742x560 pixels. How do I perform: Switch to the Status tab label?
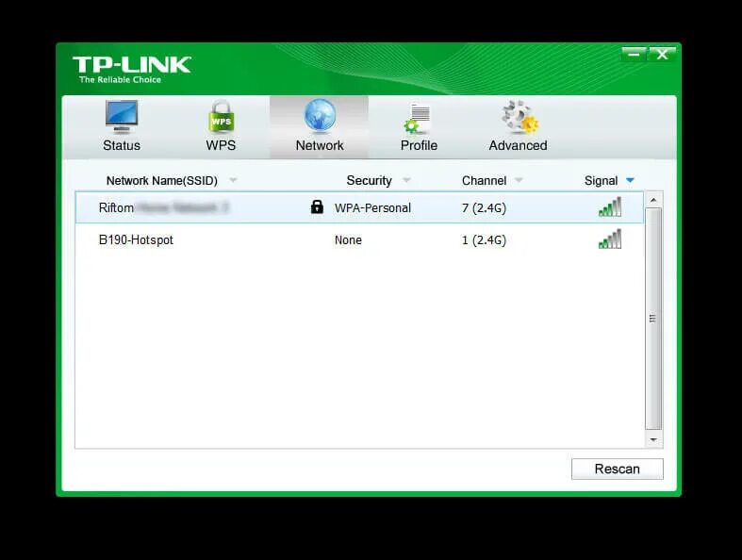122,145
